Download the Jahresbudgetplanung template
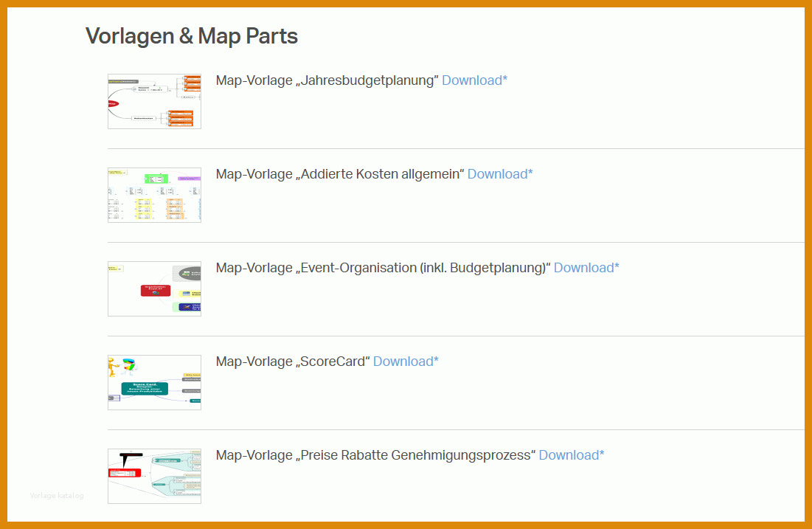This screenshot has height=529, width=812. tap(474, 80)
